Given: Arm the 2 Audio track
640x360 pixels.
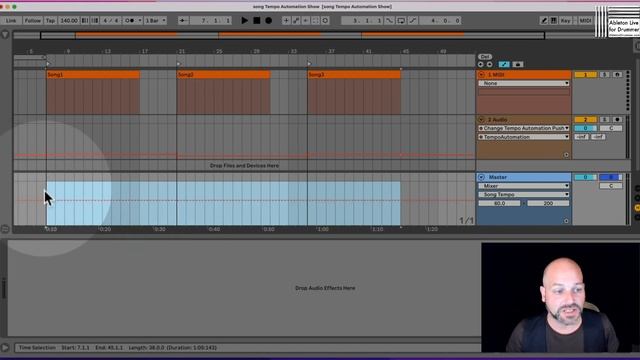Looking at the screenshot, I should (617, 120).
